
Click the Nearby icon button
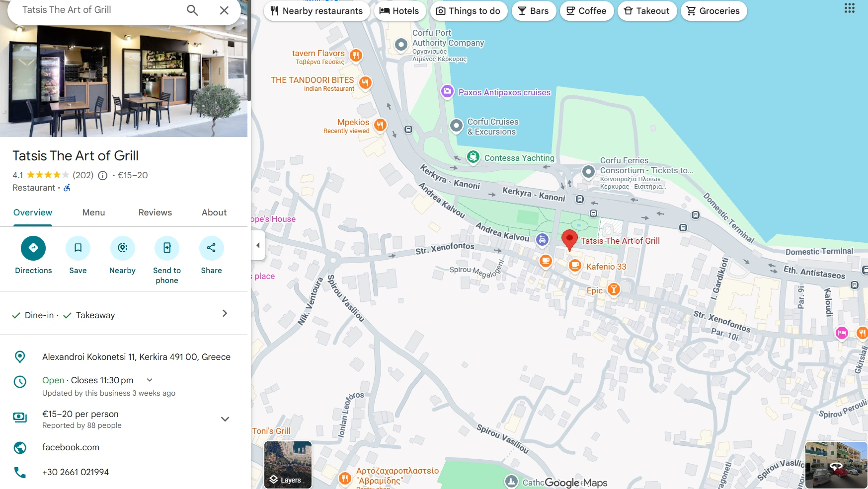(x=122, y=248)
